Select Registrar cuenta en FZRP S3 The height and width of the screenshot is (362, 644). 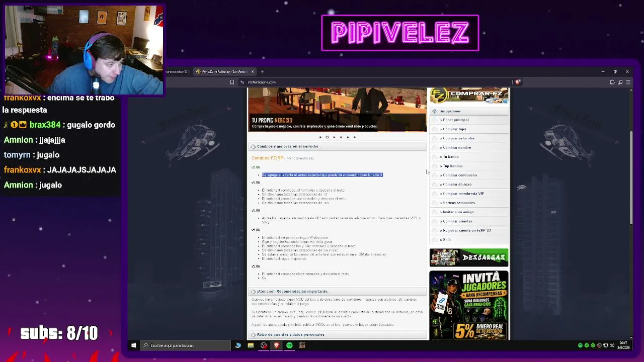click(x=466, y=231)
